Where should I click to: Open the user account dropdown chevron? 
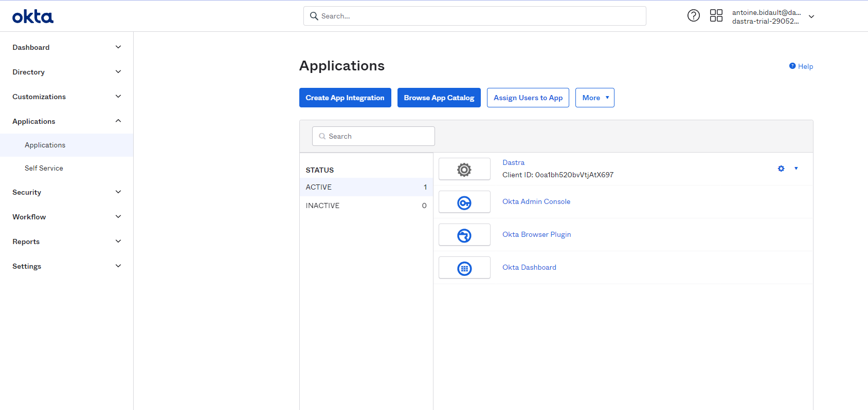click(811, 16)
